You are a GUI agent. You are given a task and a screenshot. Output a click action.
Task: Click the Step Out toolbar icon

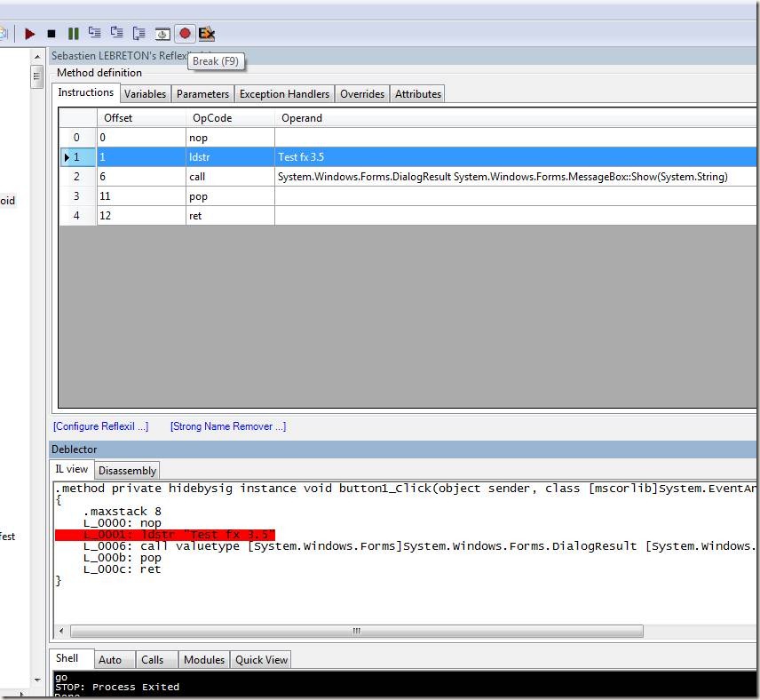[x=139, y=34]
